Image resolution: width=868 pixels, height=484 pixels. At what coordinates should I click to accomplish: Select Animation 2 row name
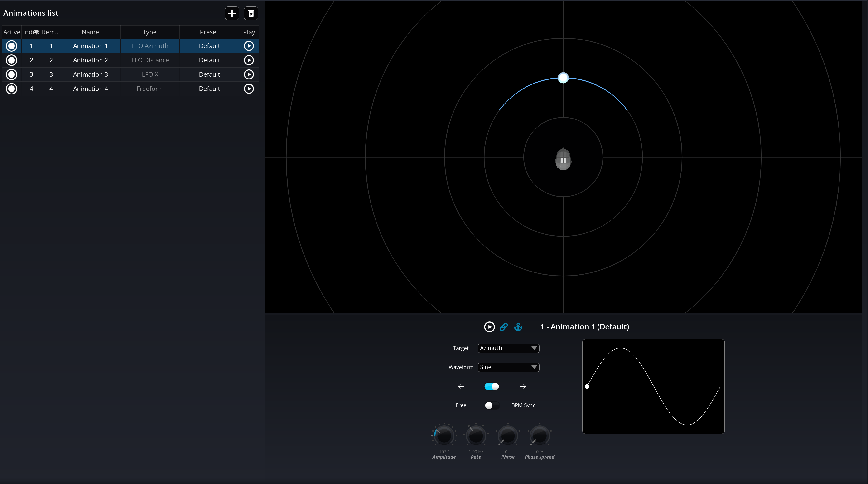pyautogui.click(x=90, y=60)
